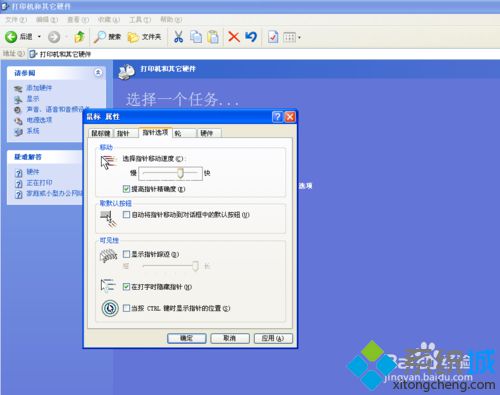Switch to the 鼠标键 tab
500x395 pixels.
point(101,133)
